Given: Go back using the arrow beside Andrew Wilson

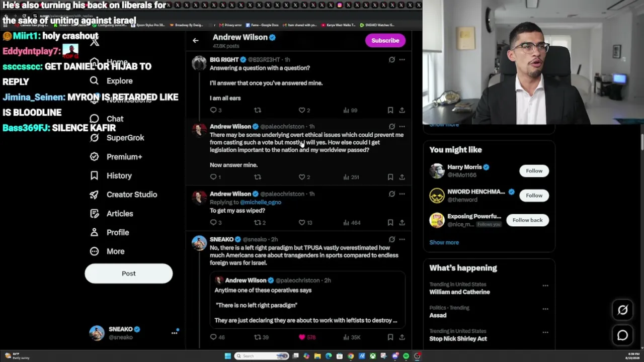Looking at the screenshot, I should 196,40.
